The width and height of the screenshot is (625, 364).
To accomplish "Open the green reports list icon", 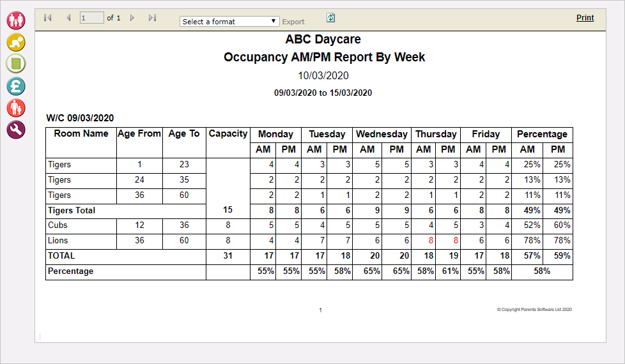I will click(x=16, y=64).
